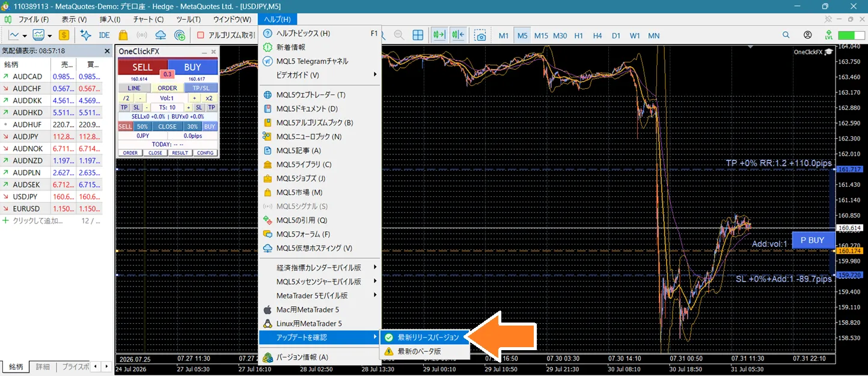Click the user account profile icon

(807, 35)
